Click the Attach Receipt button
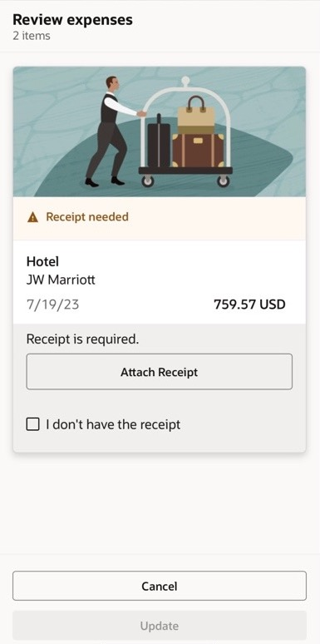Screen dimensions: 320x644 pos(160,372)
